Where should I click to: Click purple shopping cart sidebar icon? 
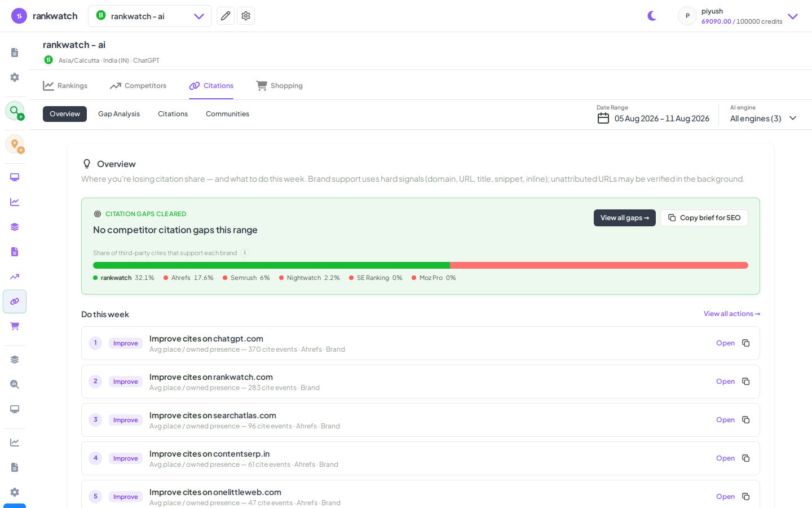(15, 326)
